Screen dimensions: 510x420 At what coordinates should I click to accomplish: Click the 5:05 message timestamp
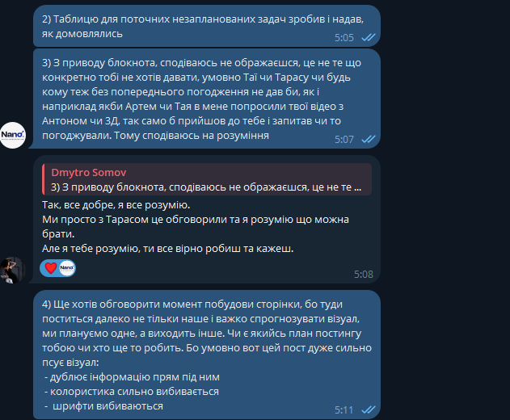pyautogui.click(x=344, y=38)
